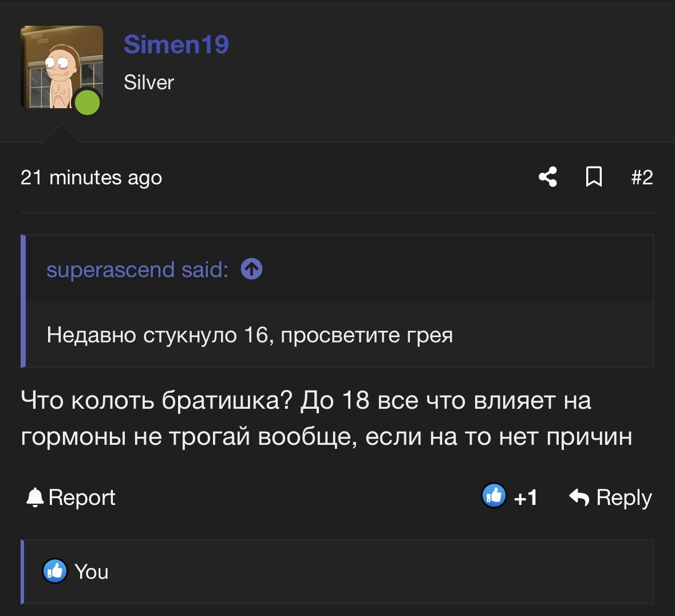The width and height of the screenshot is (675, 616).
Task: Click the bell icon beside Report
Action: click(x=35, y=497)
